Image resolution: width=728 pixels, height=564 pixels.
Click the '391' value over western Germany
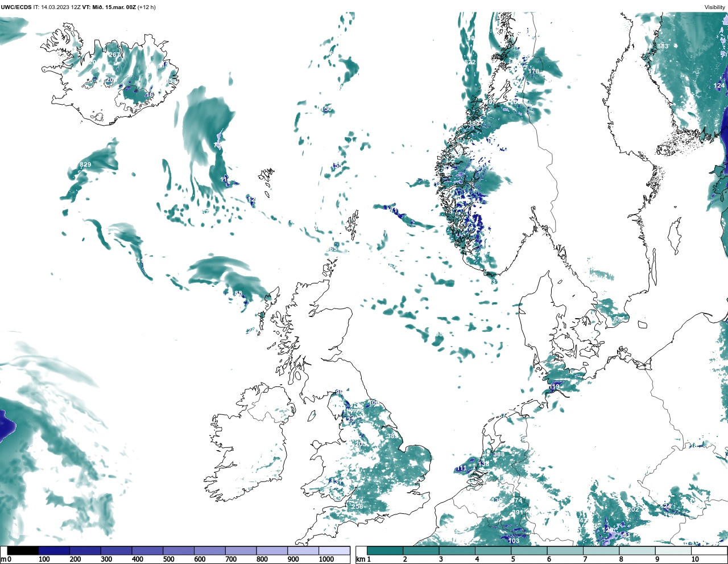point(517,512)
